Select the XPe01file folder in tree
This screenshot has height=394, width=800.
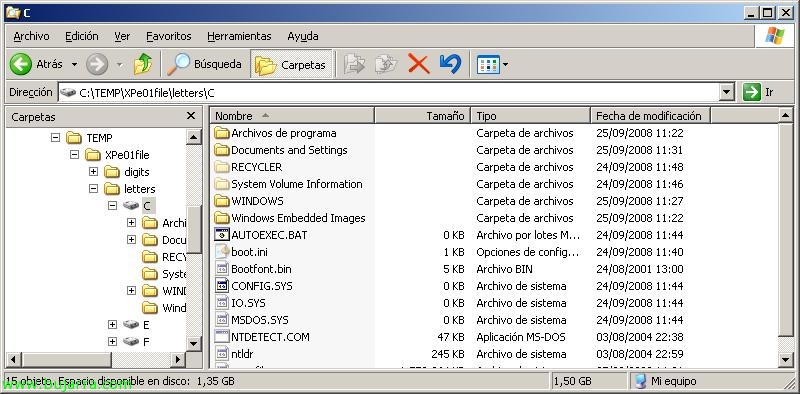(x=117, y=155)
